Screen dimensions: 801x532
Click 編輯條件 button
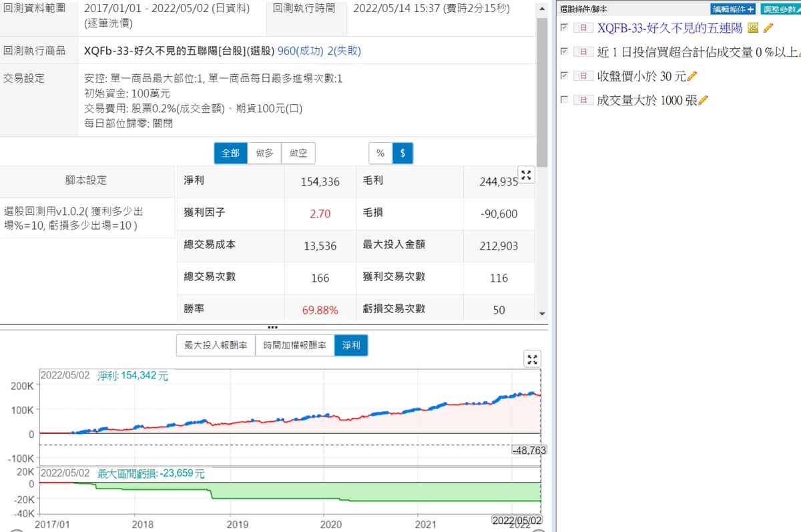(733, 9)
